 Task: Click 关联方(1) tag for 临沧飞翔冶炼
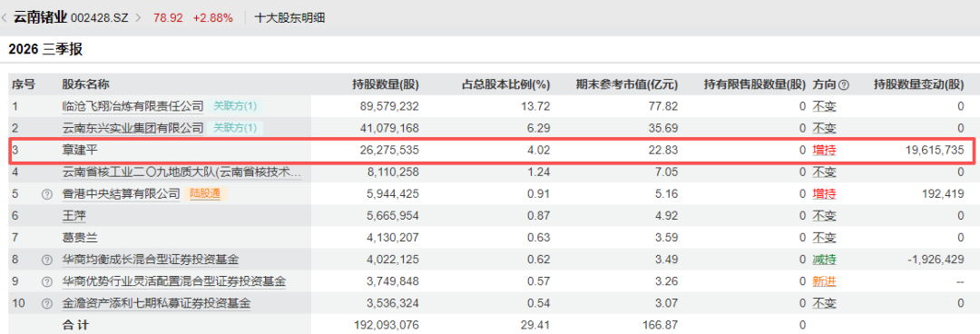pyautogui.click(x=235, y=106)
